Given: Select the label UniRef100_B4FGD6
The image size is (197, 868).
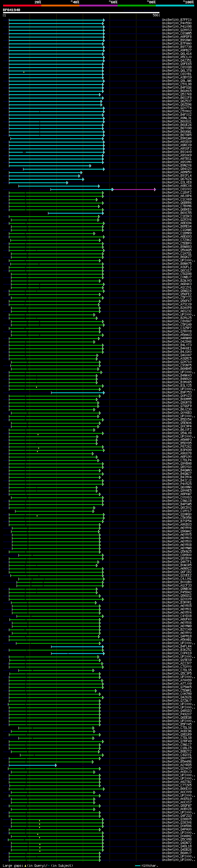Looking at the screenshot, I should point(177,88).
